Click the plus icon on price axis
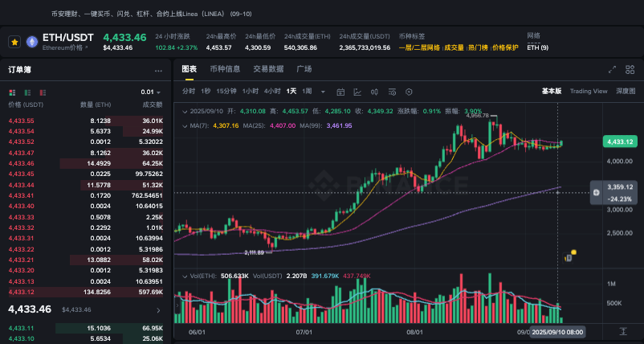This screenshot has width=644, height=344. (596, 193)
